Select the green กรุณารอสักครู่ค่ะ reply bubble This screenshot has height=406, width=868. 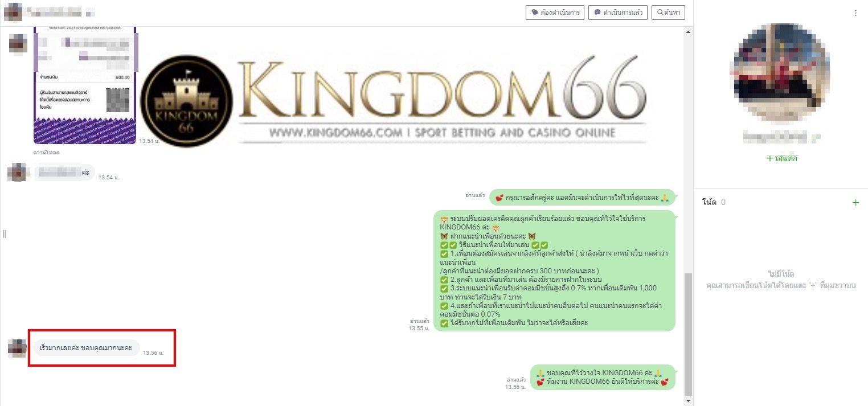point(582,198)
